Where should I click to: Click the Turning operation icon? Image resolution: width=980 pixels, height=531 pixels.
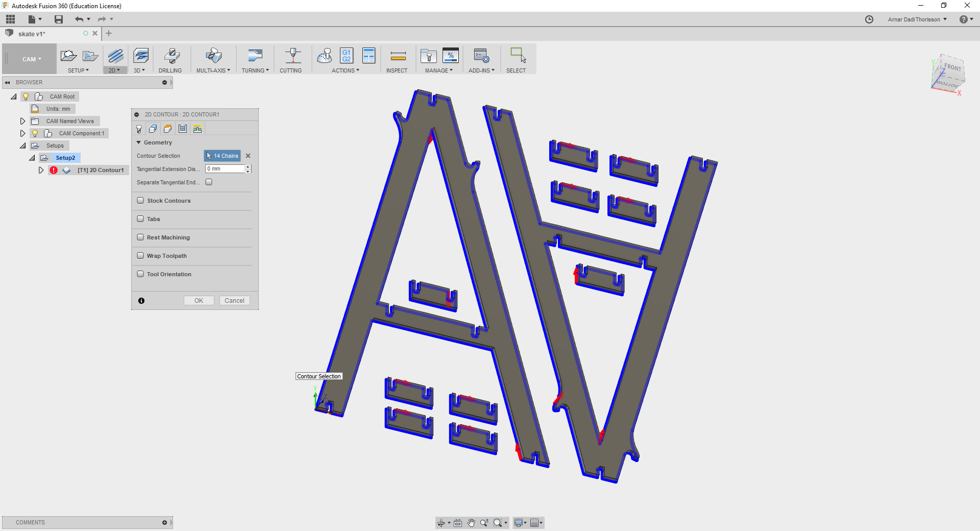pos(255,56)
